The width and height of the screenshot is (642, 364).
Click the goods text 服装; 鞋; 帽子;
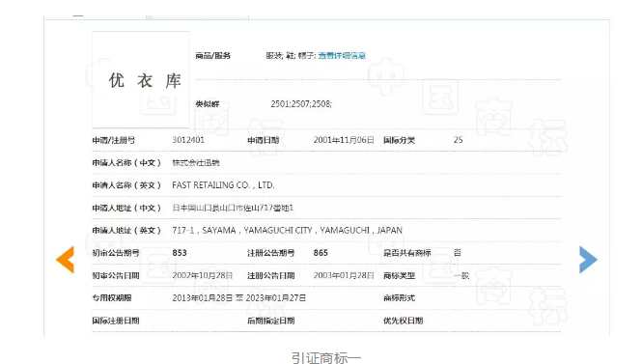pos(291,56)
